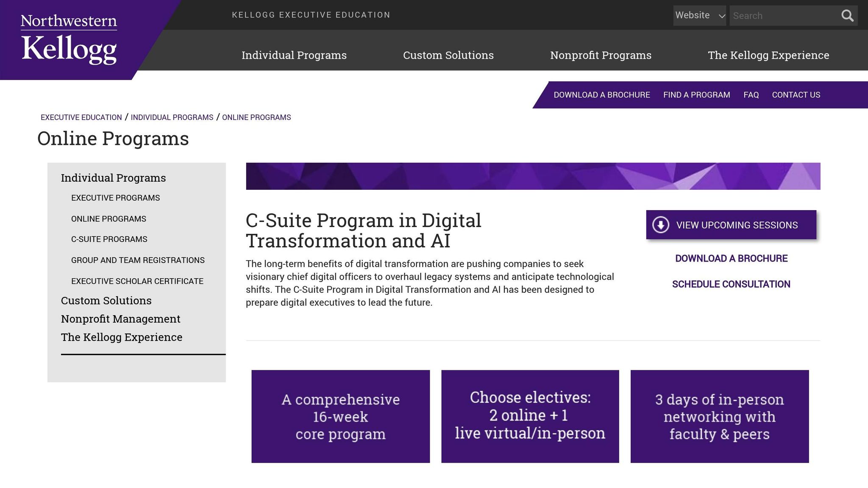
Task: Open The Kellogg Experience in sidebar
Action: [x=122, y=337]
